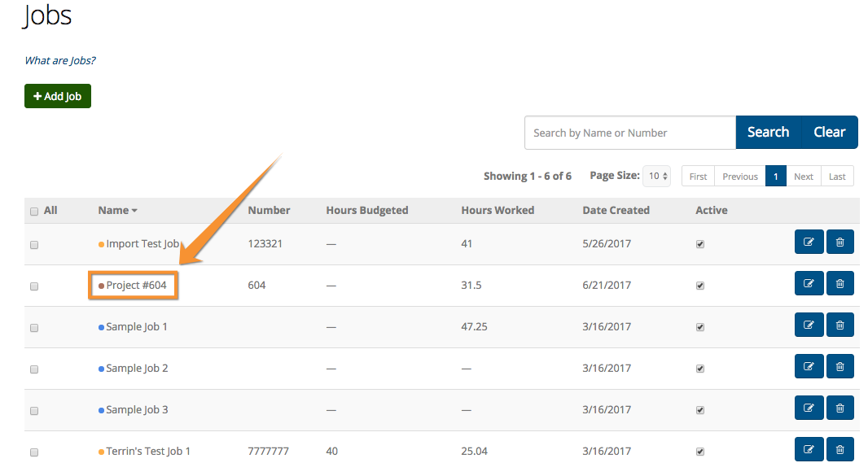Click job number 7777777
Image resolution: width=868 pixels, height=476 pixels.
tap(269, 451)
